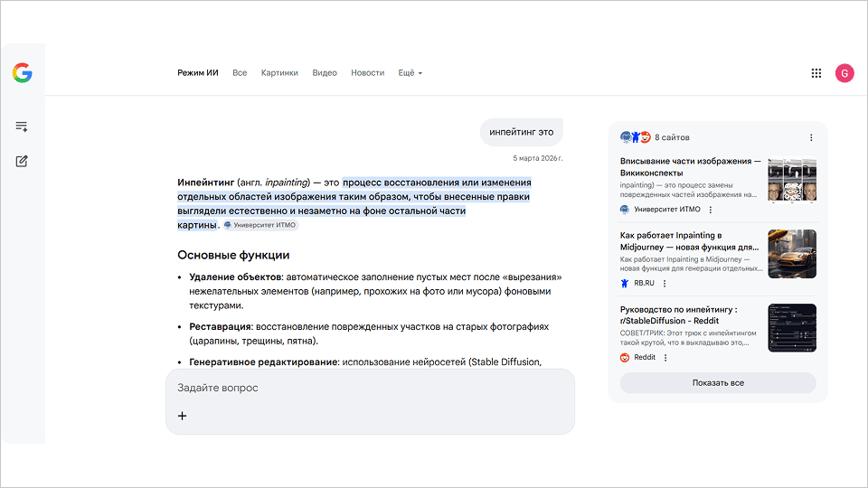Open options menu next to RB.RU source
Viewport: 868px width, 488px height.
pos(665,283)
